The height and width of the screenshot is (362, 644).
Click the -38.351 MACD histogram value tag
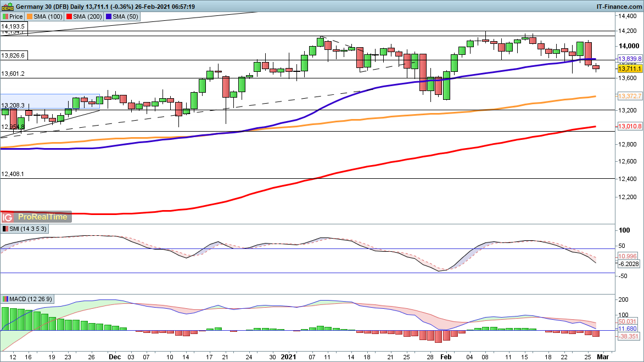click(x=629, y=336)
